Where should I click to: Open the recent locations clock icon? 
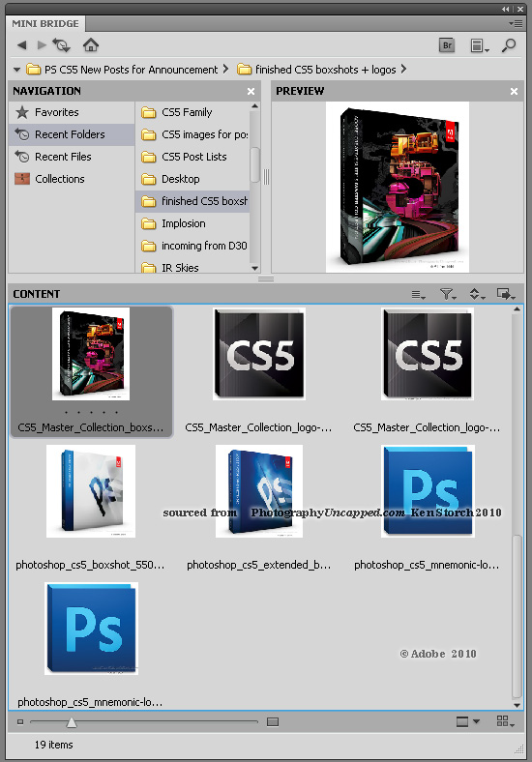pyautogui.click(x=62, y=45)
